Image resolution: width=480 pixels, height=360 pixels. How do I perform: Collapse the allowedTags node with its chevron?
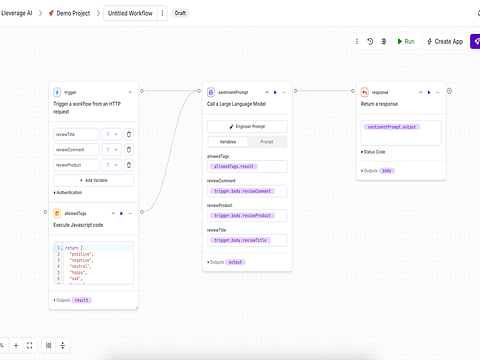tap(113, 213)
